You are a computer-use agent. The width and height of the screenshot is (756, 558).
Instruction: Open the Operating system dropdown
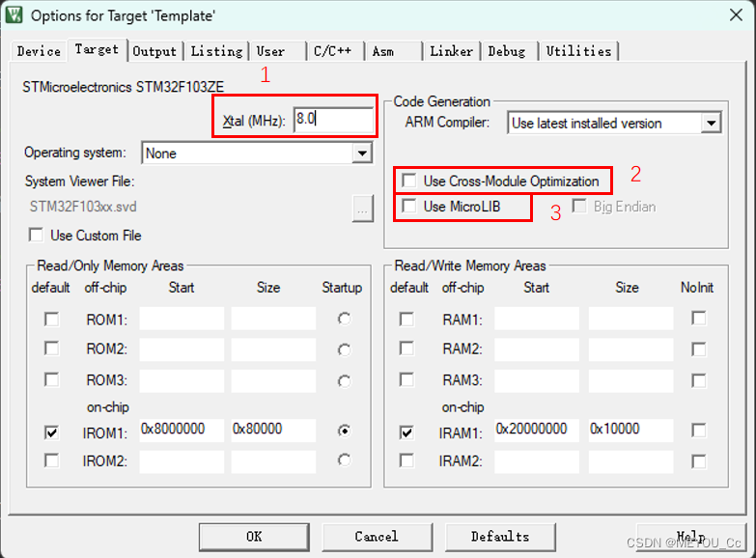click(362, 153)
